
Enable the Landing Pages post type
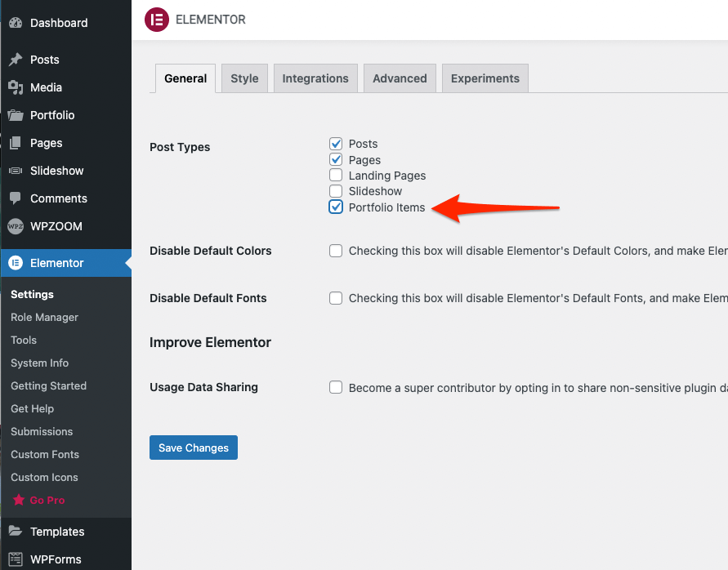click(x=336, y=176)
